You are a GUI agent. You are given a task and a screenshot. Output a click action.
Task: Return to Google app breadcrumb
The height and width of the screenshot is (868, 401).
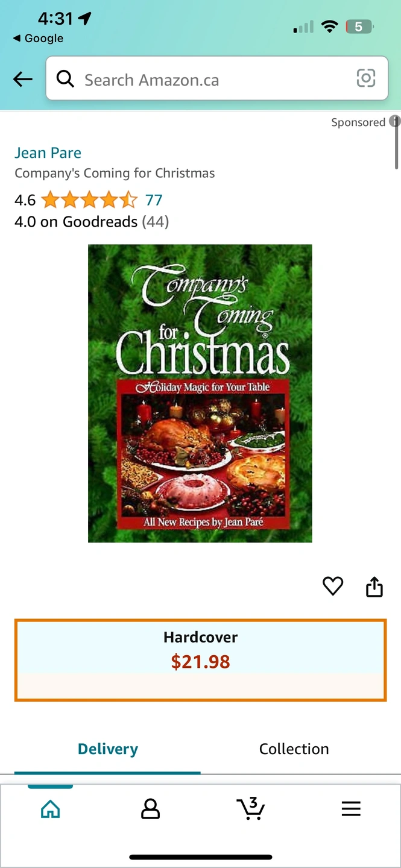click(x=38, y=38)
